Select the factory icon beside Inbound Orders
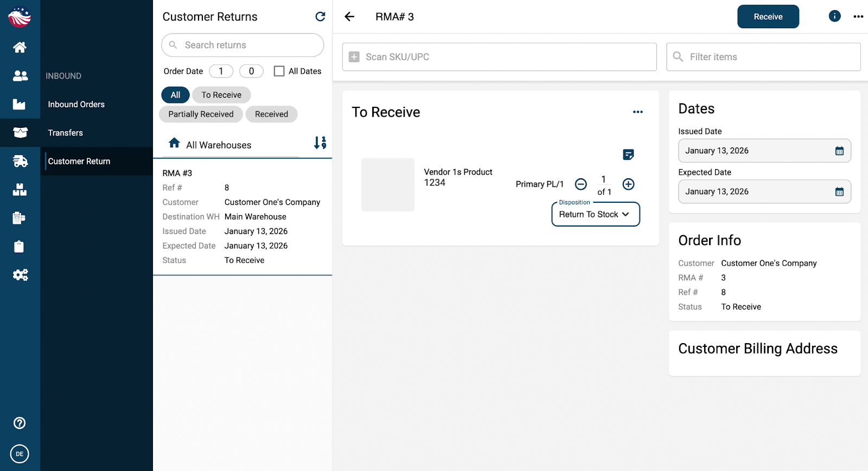The width and height of the screenshot is (868, 471). point(19,104)
